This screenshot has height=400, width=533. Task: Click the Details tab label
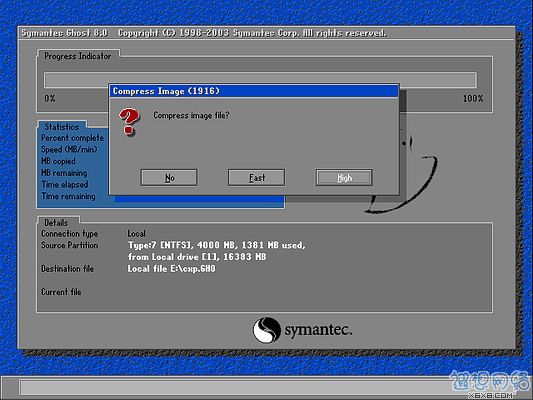click(x=56, y=223)
